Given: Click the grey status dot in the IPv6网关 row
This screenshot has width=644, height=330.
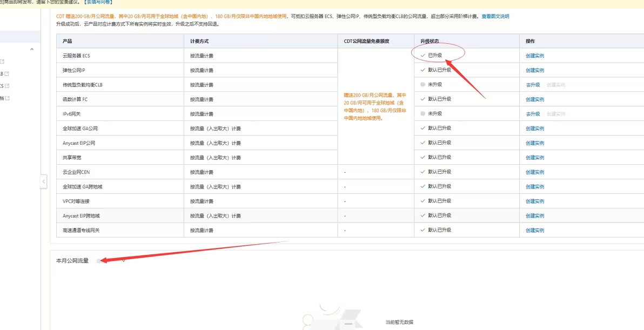Looking at the screenshot, I should (x=422, y=113).
